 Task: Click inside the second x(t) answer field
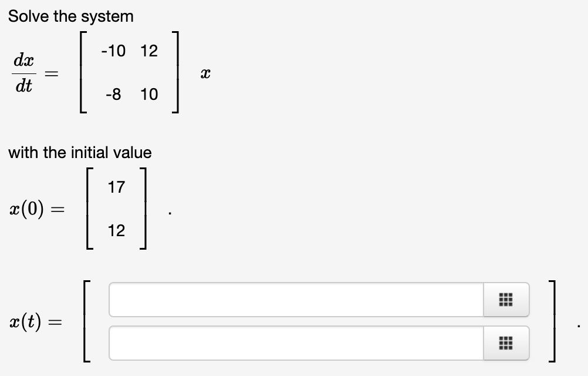(293, 343)
